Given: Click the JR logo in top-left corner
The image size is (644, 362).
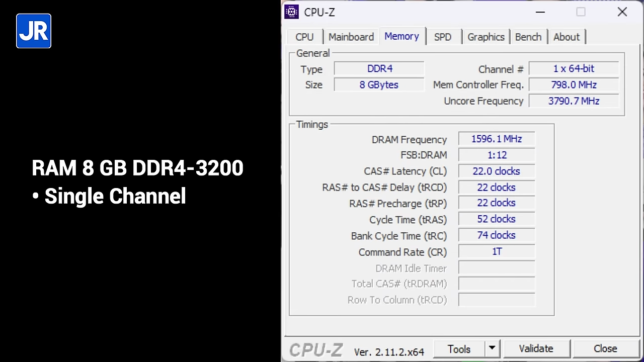Looking at the screenshot, I should (x=34, y=31).
